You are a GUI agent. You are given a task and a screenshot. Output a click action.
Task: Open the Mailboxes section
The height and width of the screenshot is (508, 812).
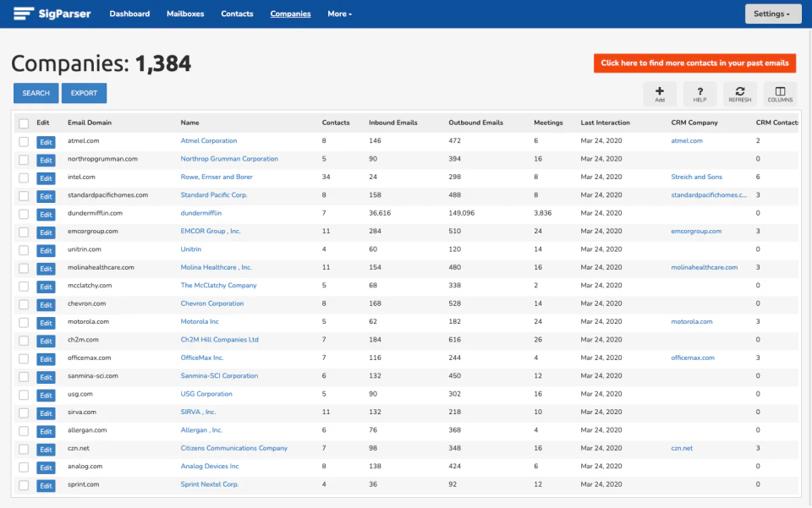coord(185,14)
